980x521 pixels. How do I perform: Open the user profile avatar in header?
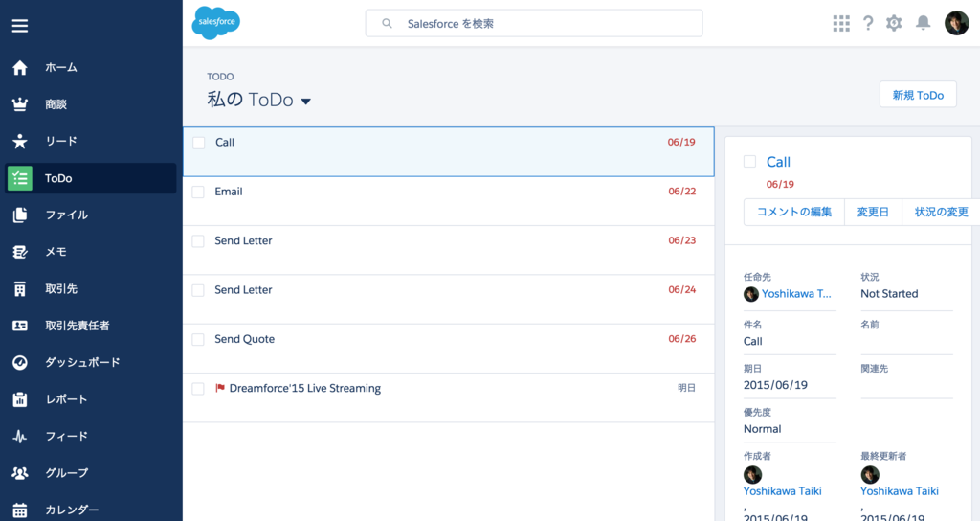[957, 23]
